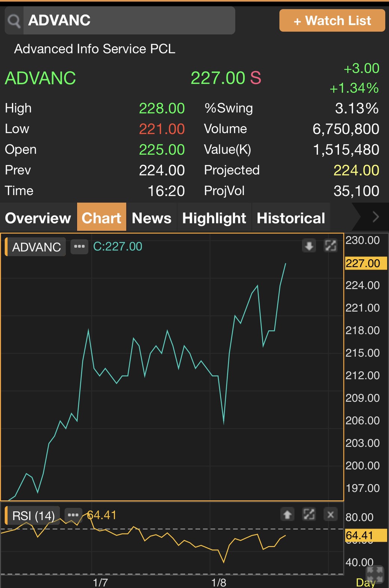Remove the RSI indicator pane
Viewport: 389px width, 588px height.
pos(331,515)
